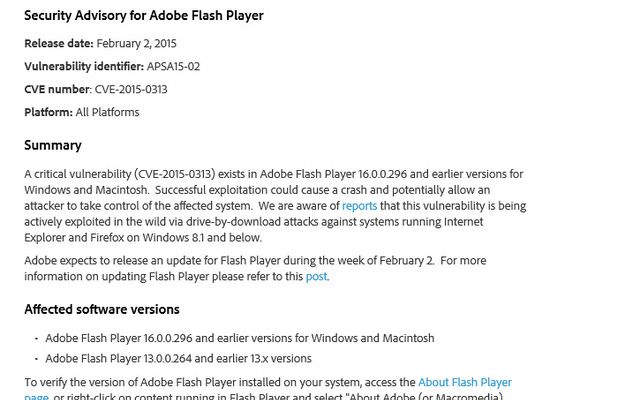This screenshot has width=640, height=400.
Task: Select the "February 2, 2015" date text
Action: [x=136, y=43]
